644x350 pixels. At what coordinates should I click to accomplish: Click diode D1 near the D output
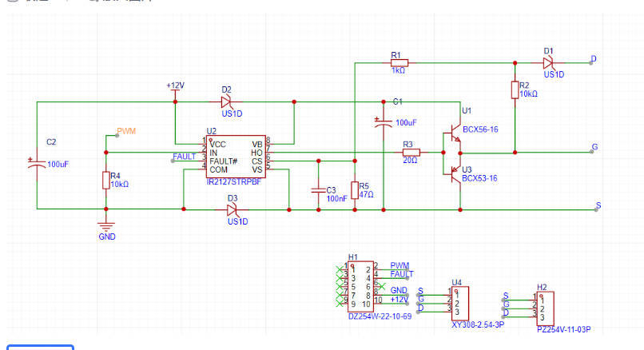pos(550,62)
